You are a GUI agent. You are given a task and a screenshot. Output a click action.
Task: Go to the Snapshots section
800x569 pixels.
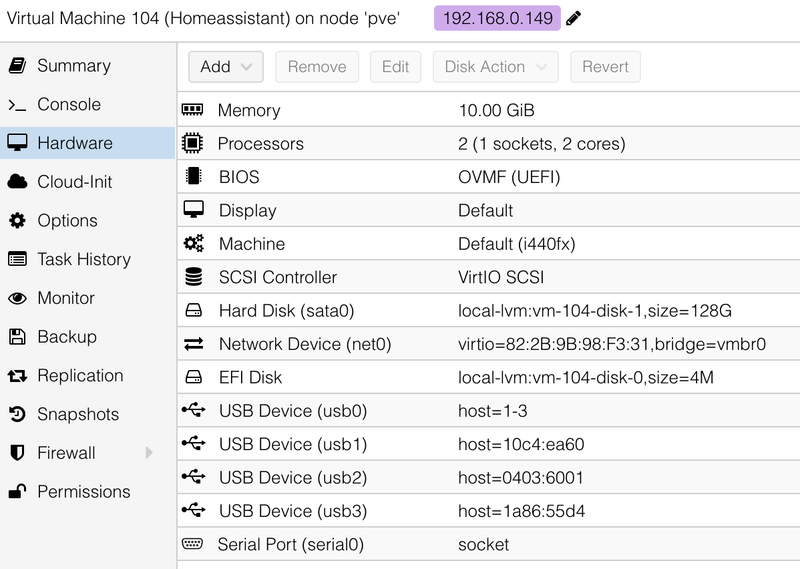click(77, 415)
